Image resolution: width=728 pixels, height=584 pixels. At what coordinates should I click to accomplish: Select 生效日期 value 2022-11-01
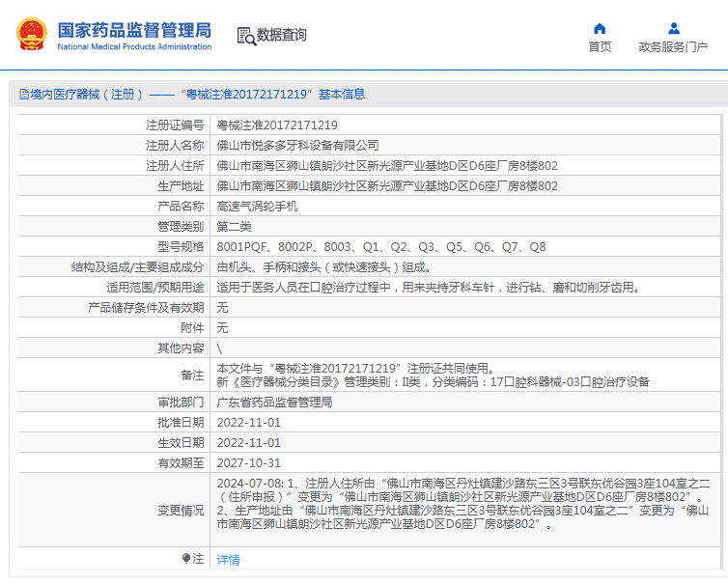click(249, 443)
